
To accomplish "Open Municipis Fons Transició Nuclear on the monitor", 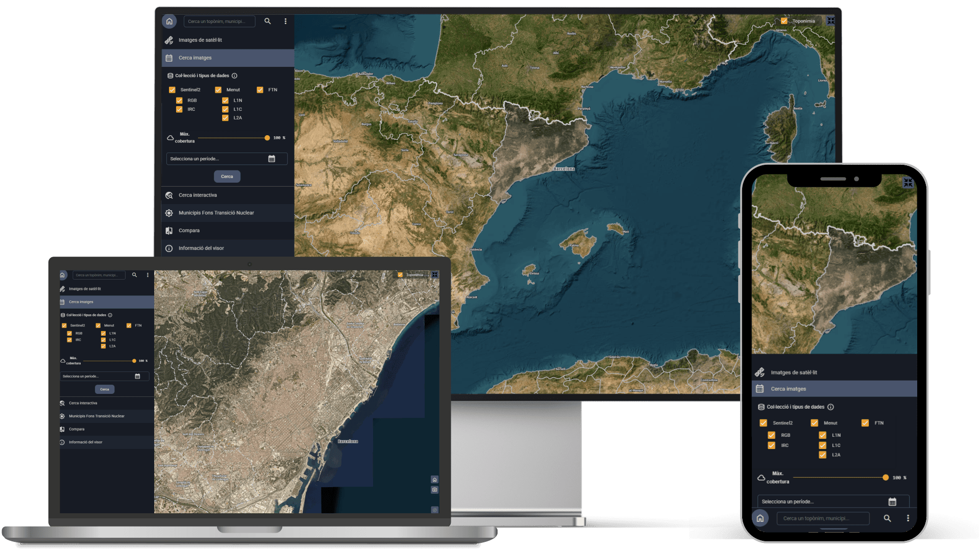I will point(216,213).
